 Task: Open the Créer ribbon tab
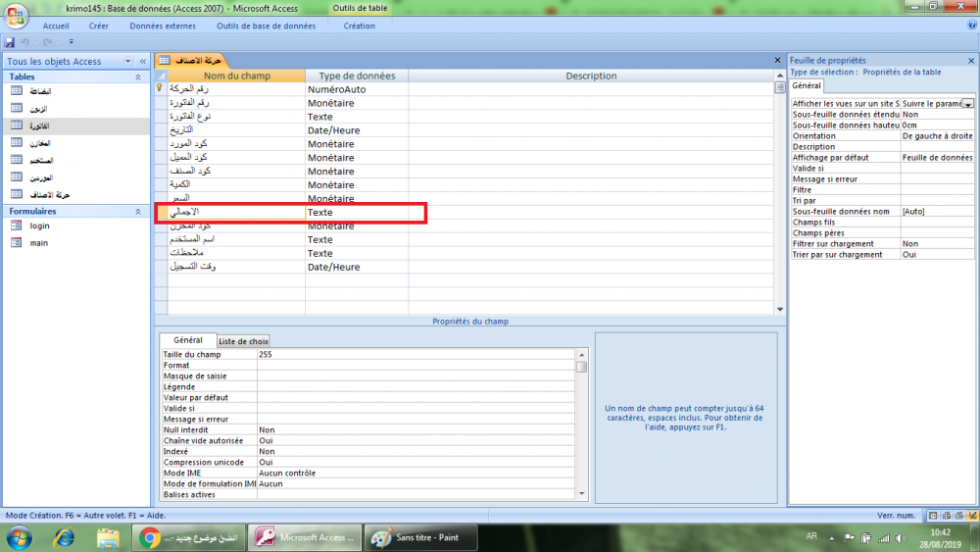coord(99,26)
